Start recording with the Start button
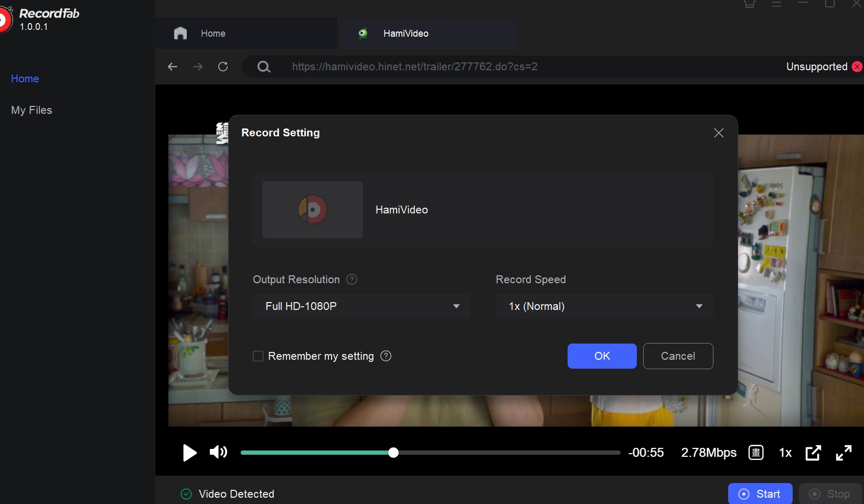The width and height of the screenshot is (864, 504). pos(760,494)
